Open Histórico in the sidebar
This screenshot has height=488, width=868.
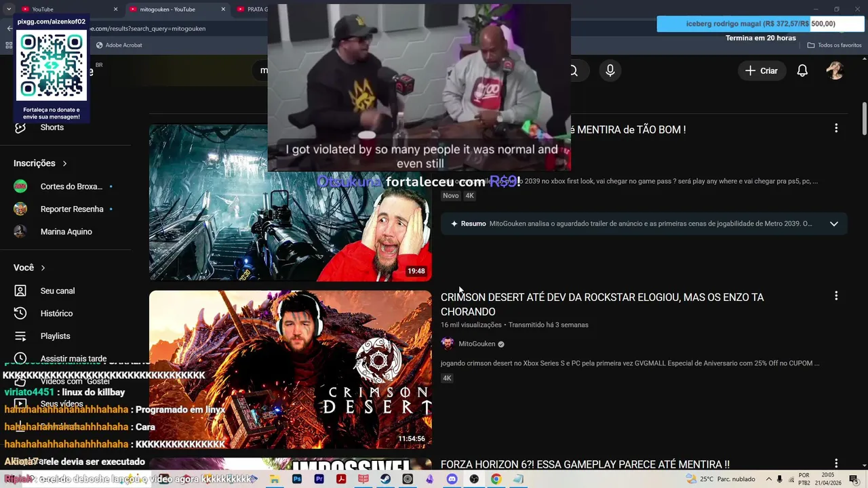point(56,313)
